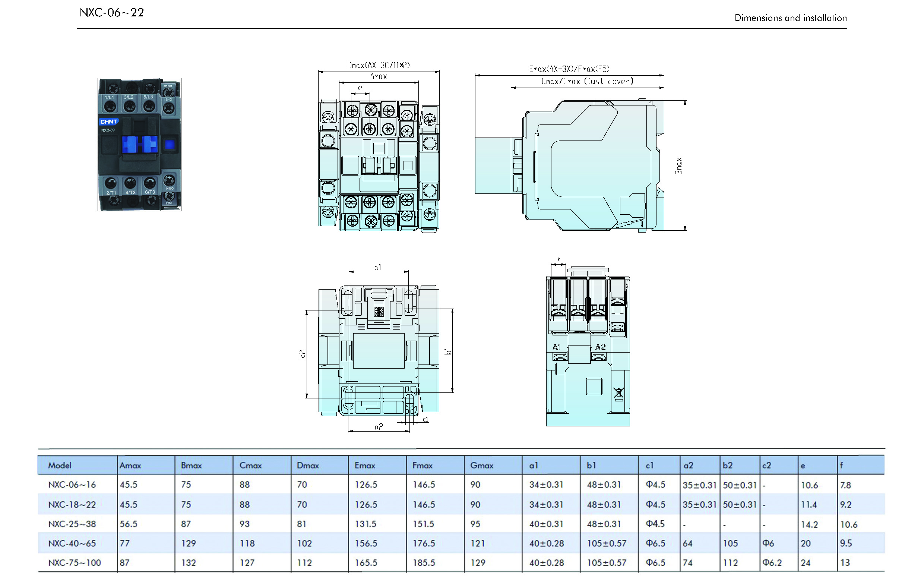Click the CHNT contactor product photo
This screenshot has height=587, width=924.
coord(139,144)
